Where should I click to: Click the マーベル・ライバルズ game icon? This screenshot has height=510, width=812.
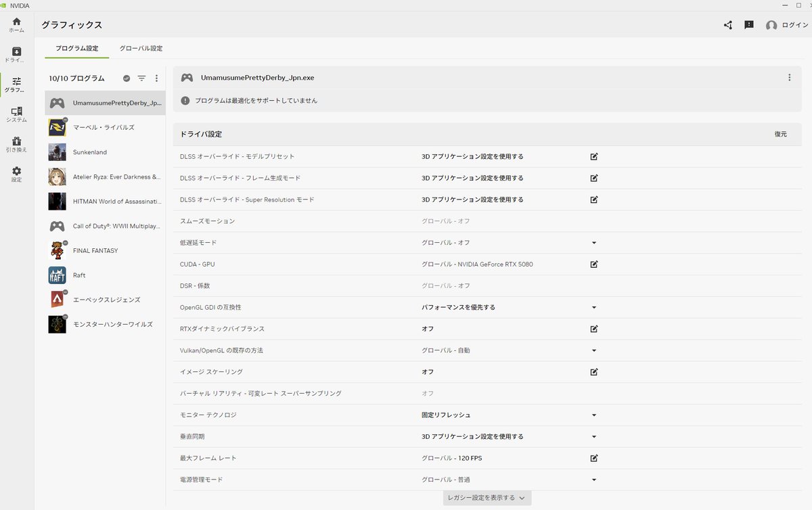pos(57,127)
